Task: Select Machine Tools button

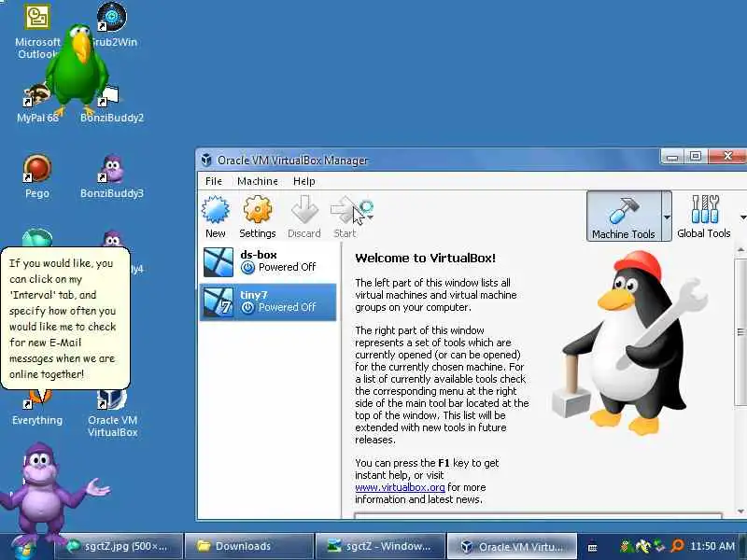Action: [624, 217]
